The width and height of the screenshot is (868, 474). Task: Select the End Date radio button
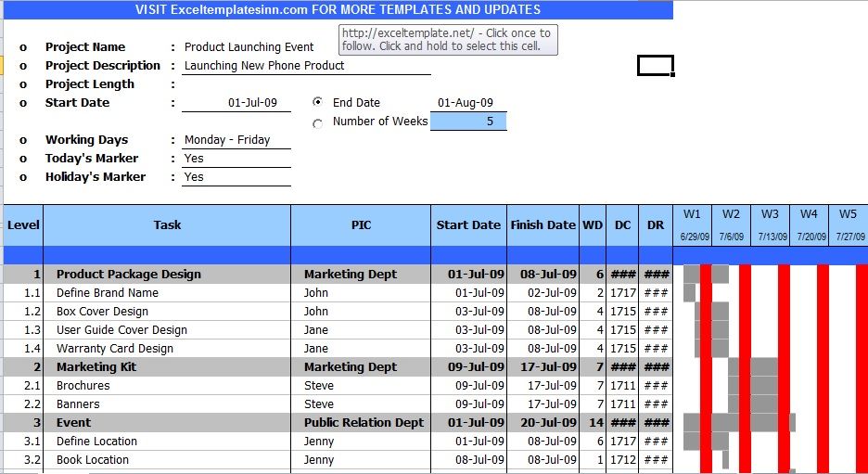[x=318, y=102]
